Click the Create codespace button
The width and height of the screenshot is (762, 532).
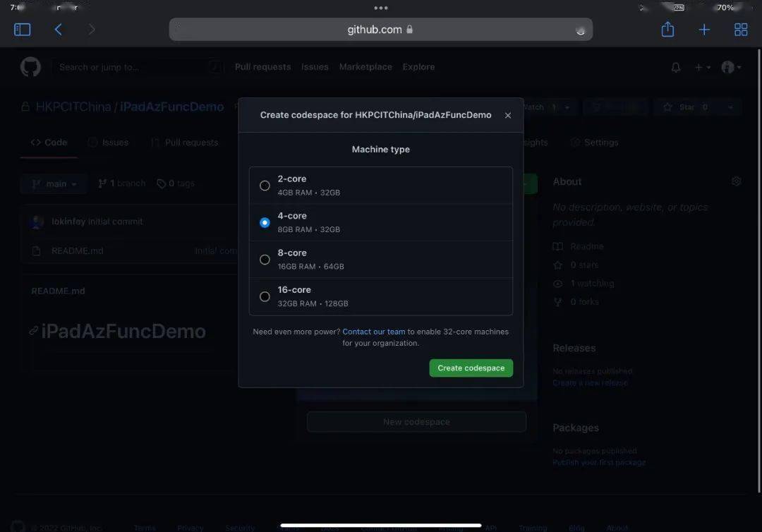click(x=471, y=368)
